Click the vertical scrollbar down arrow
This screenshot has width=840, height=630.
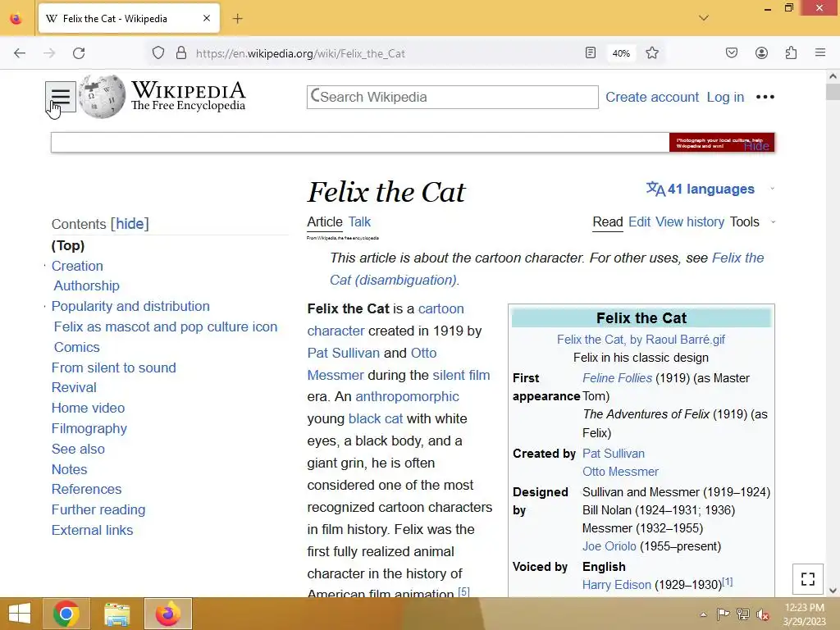(x=833, y=591)
